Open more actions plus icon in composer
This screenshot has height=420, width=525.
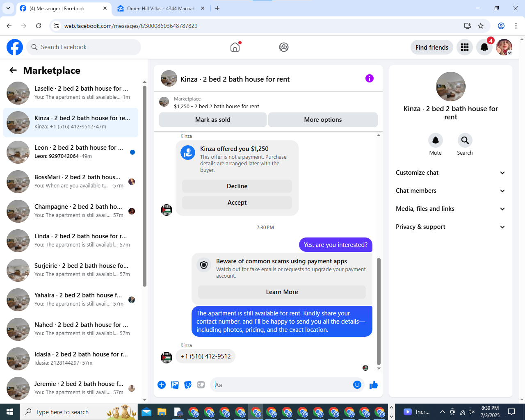tap(162, 385)
